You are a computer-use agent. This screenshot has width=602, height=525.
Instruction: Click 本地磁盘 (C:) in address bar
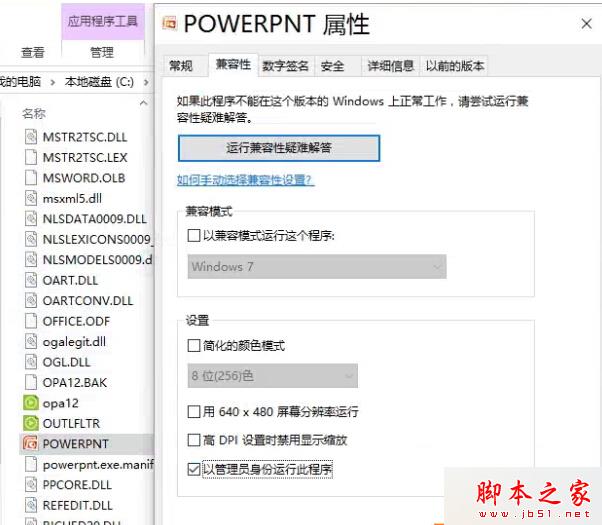click(99, 82)
